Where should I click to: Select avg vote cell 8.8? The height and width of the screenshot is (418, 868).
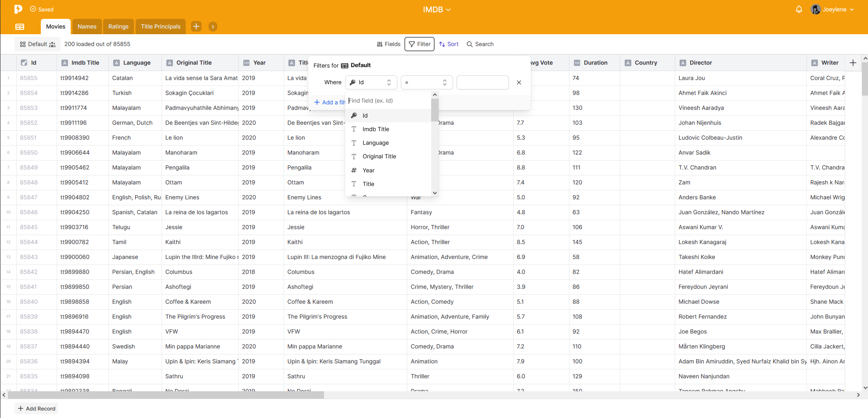(x=541, y=168)
